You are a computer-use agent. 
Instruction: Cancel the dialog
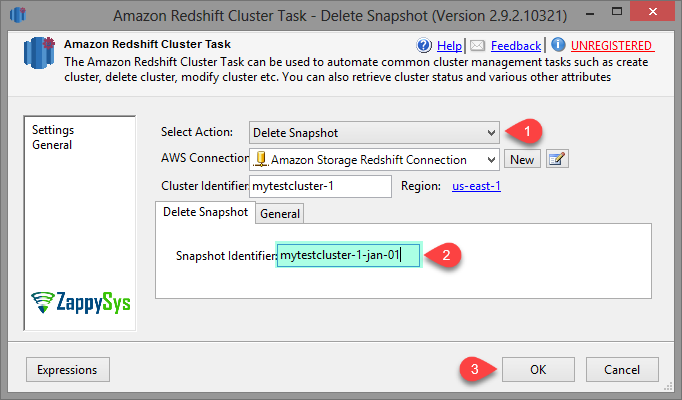pyautogui.click(x=622, y=370)
